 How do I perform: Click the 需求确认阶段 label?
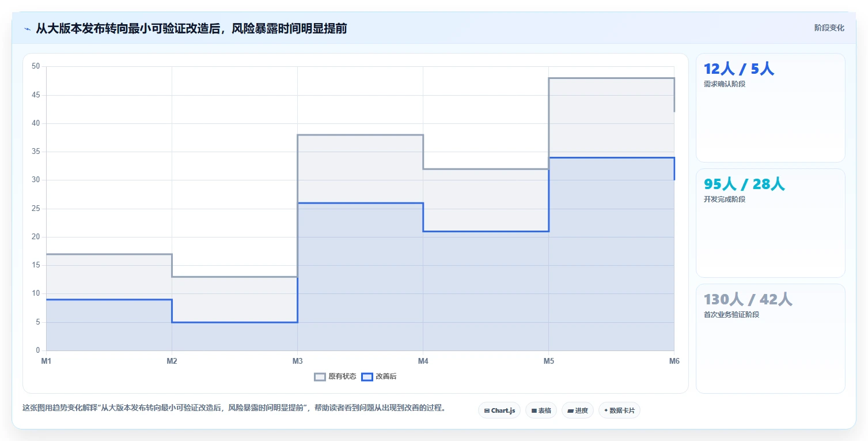tap(725, 84)
